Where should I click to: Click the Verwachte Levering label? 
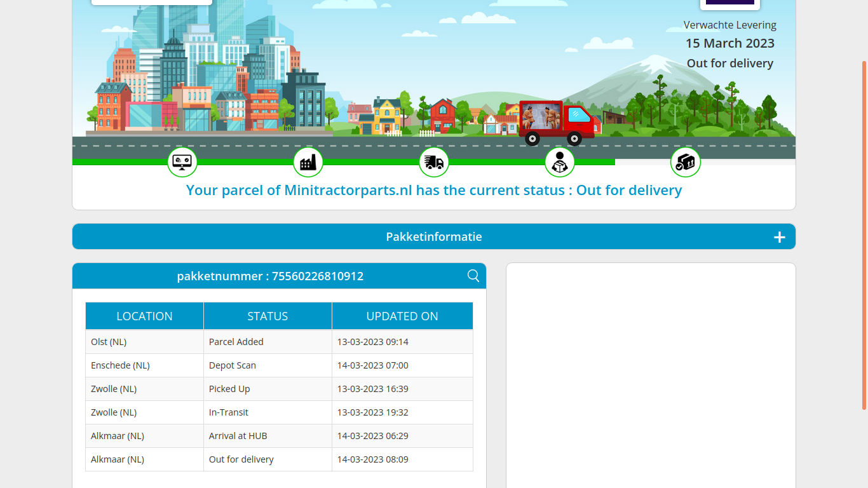730,25
